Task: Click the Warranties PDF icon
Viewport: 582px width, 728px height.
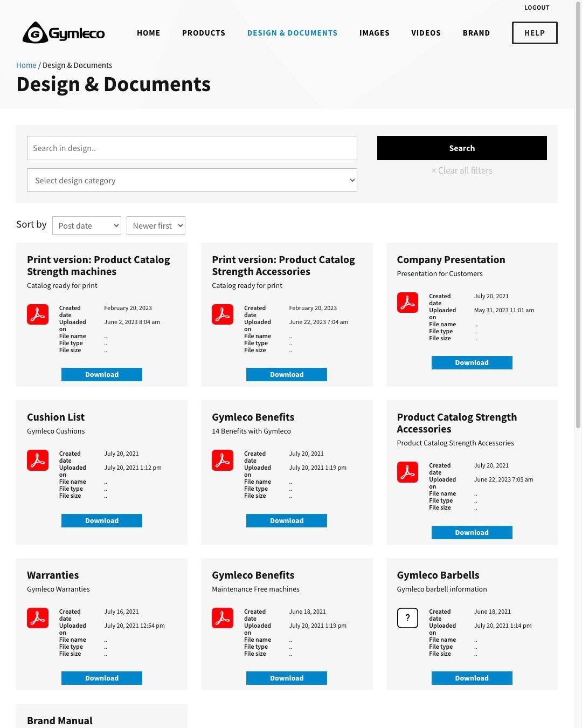Action: point(38,618)
